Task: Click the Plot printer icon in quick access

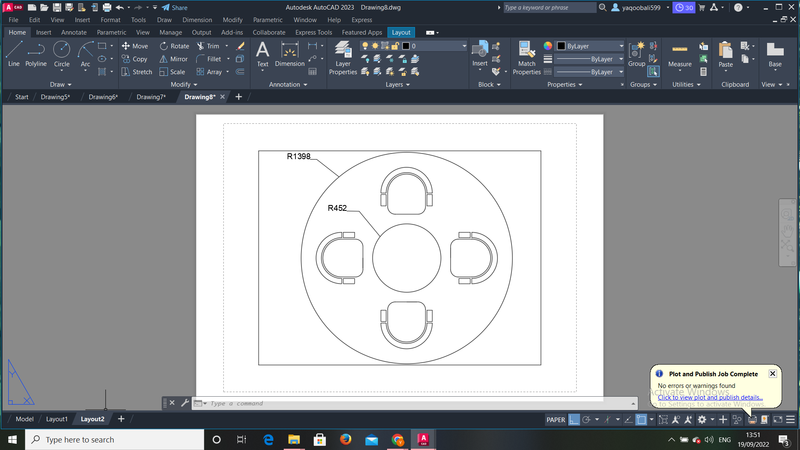Action: click(107, 7)
